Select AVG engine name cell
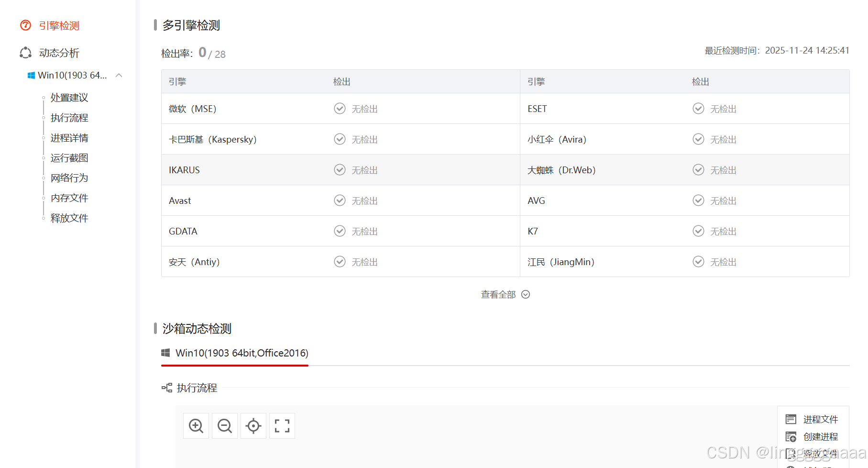The height and width of the screenshot is (468, 868). point(536,201)
